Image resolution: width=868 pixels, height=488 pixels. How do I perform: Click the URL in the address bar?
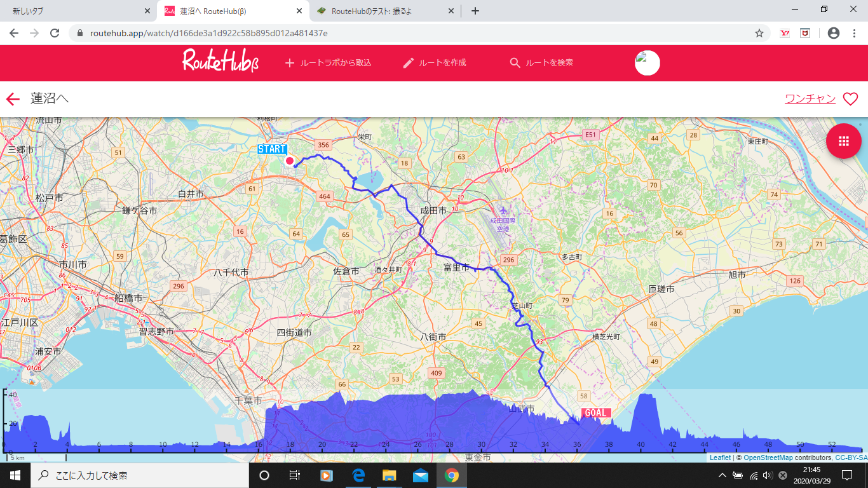[x=208, y=33]
